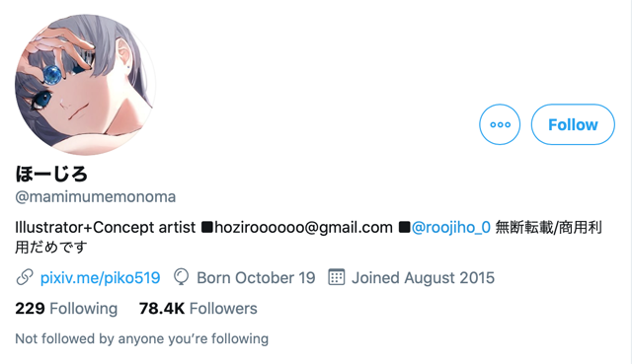Click the Joined August 2015 text

tap(423, 278)
